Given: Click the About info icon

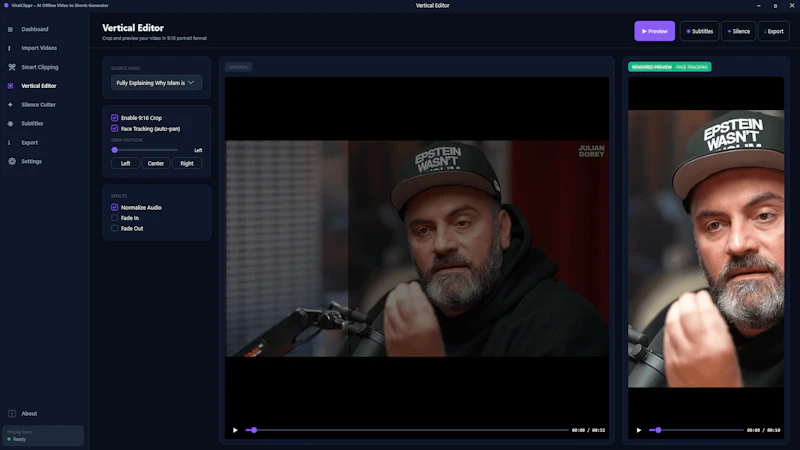Looking at the screenshot, I should point(12,413).
